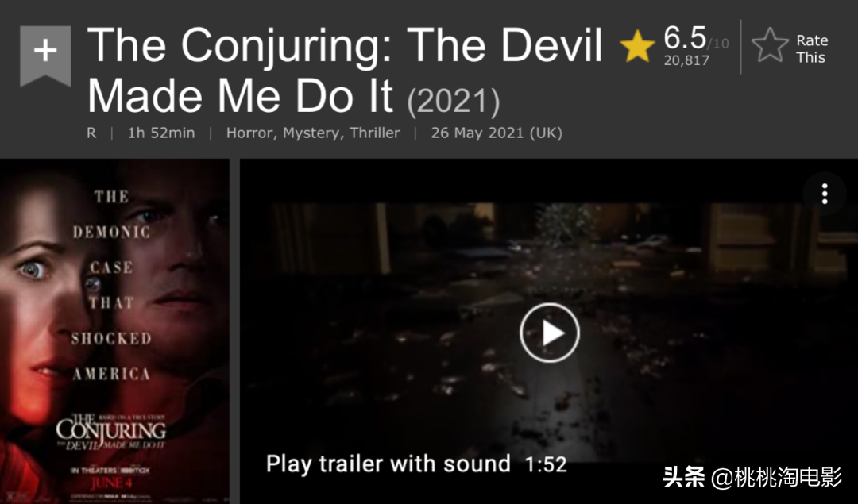
Task: Click the movie title heading
Action: [x=345, y=70]
